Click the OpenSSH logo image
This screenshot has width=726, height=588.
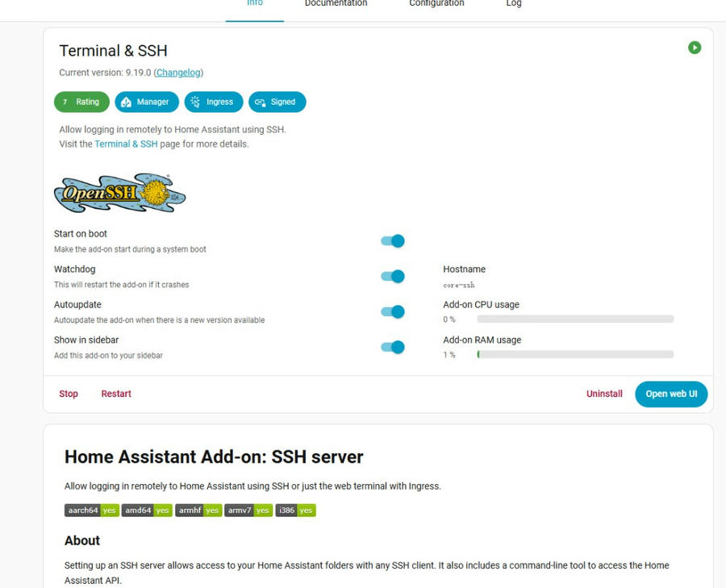coord(120,193)
